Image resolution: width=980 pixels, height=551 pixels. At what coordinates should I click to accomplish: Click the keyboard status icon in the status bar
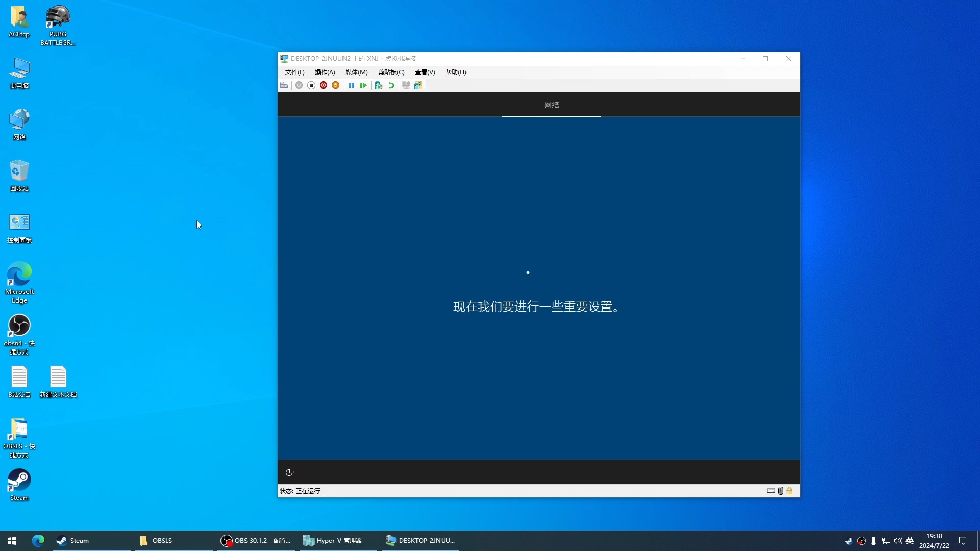[771, 491]
